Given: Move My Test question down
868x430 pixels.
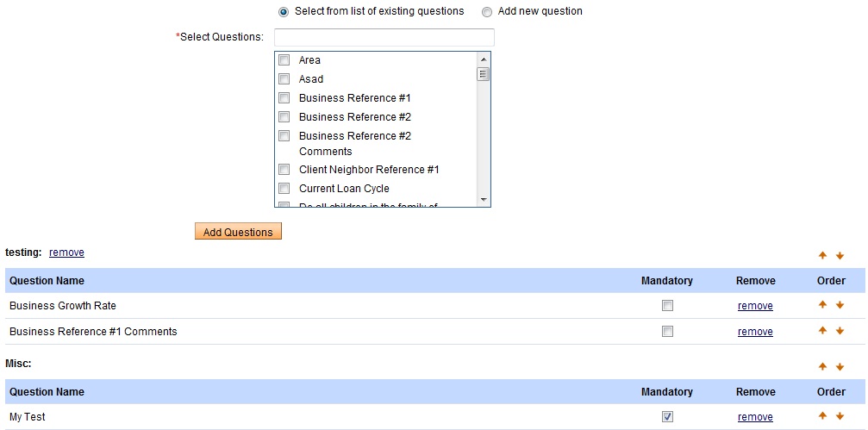Looking at the screenshot, I should (x=840, y=416).
